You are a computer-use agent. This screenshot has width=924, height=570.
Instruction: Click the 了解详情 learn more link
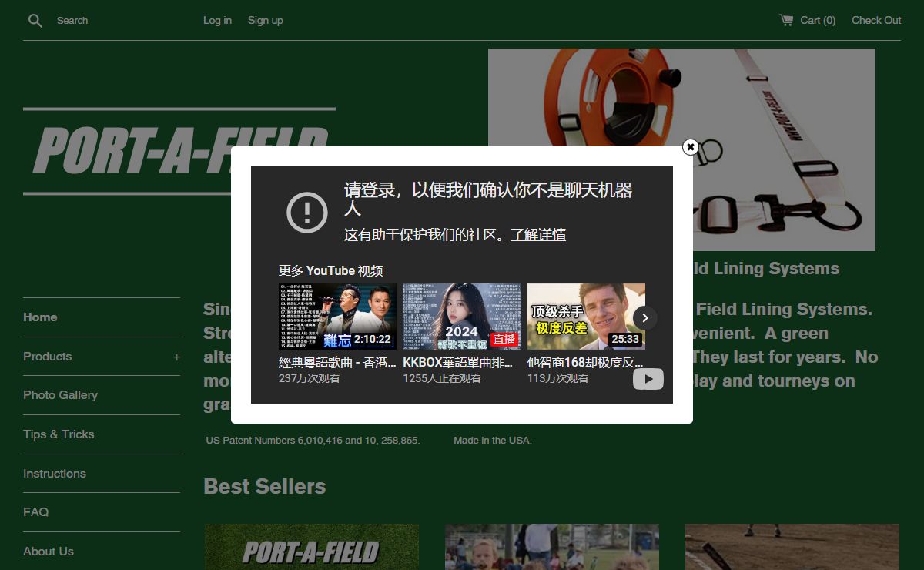click(538, 235)
